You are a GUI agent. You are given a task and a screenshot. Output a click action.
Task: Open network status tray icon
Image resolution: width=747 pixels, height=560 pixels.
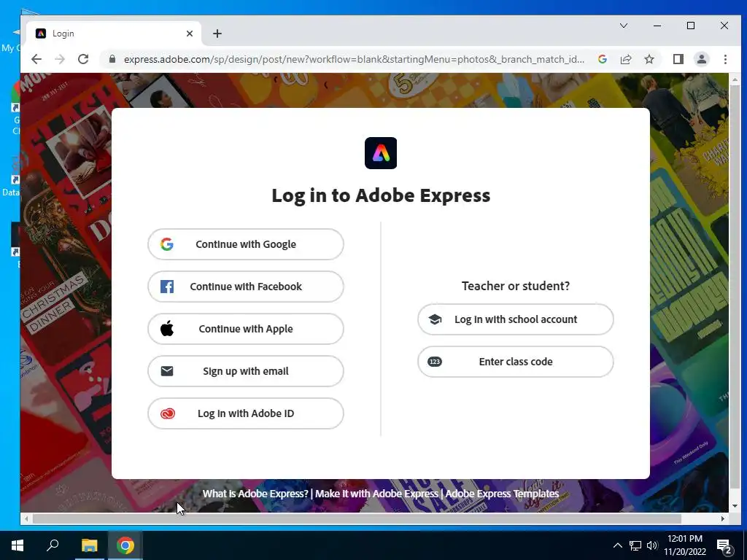click(635, 545)
